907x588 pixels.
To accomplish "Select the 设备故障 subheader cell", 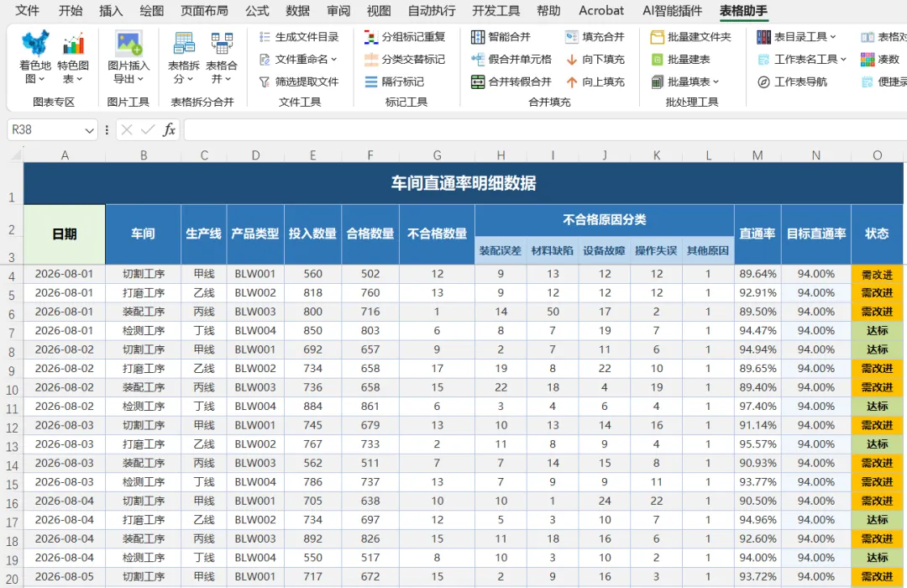I will (605, 250).
